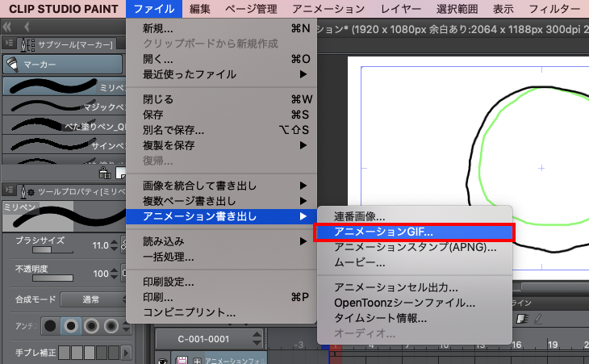Choose 閉じる in file menu
The width and height of the screenshot is (589, 364).
[221, 99]
